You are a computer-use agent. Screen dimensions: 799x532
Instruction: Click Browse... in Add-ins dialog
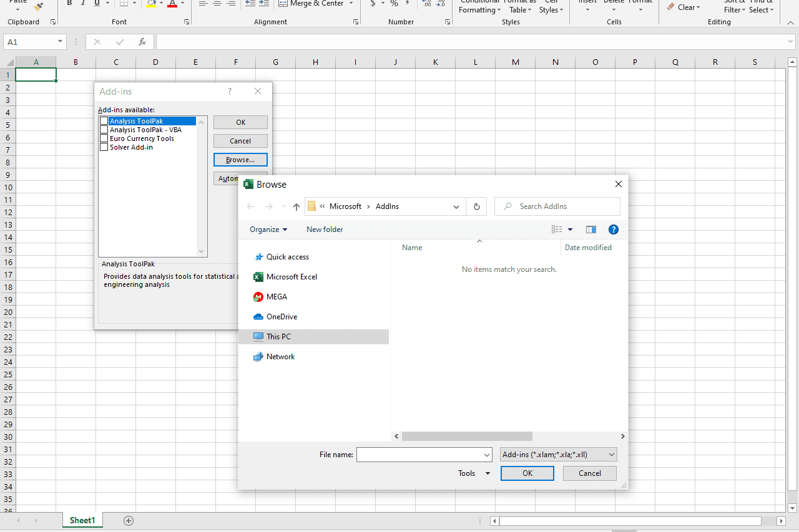coord(240,160)
